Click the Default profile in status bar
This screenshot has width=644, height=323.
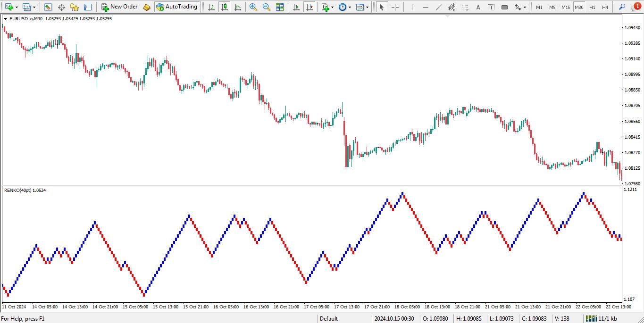click(x=329, y=319)
